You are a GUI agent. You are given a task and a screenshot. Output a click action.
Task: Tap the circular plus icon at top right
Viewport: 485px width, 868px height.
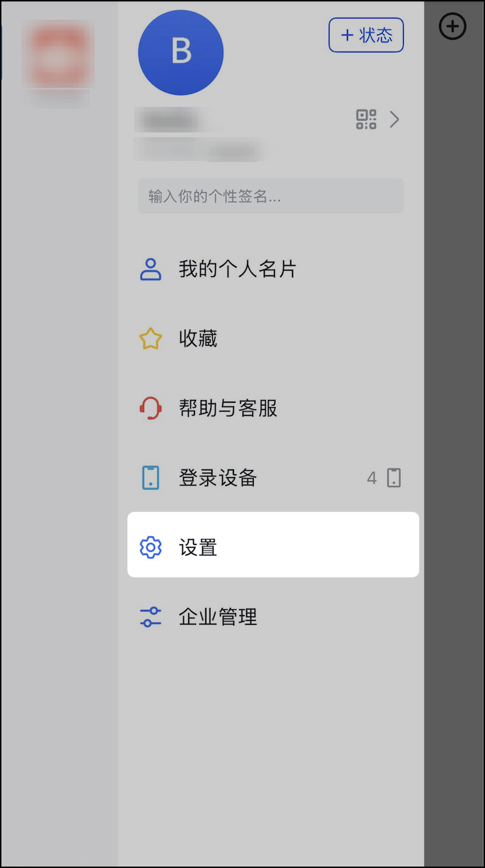pyautogui.click(x=452, y=27)
